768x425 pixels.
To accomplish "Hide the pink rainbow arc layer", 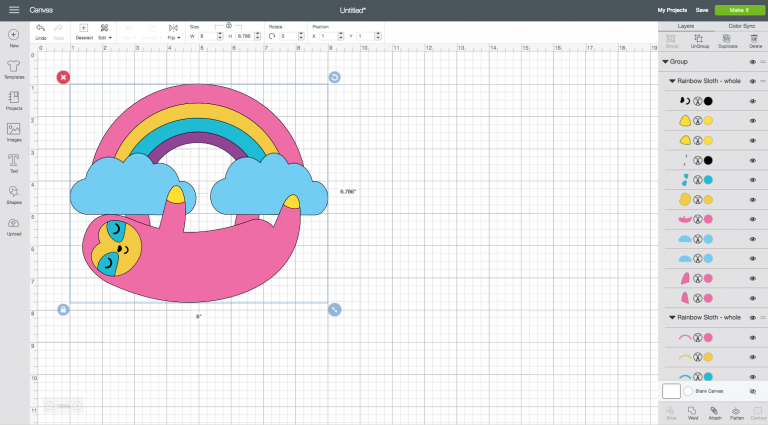I will pos(753,337).
